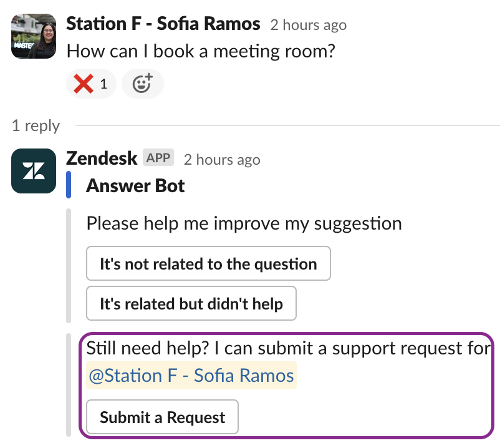Click the Zendesk sender name
500x448 pixels.
102,158
